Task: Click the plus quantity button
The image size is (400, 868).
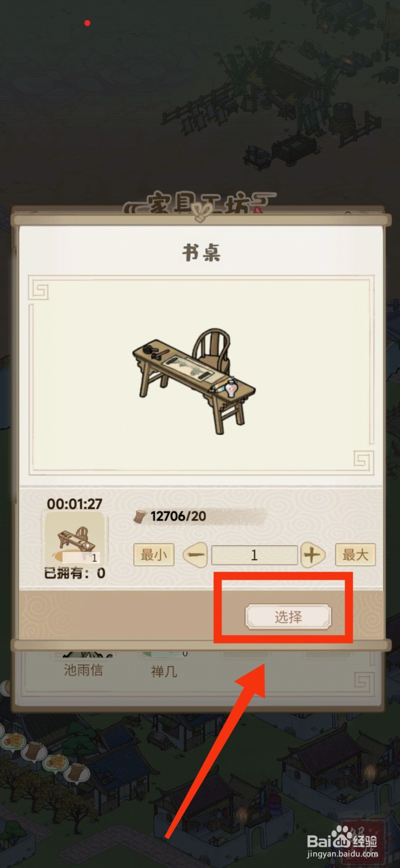Action: pyautogui.click(x=312, y=555)
